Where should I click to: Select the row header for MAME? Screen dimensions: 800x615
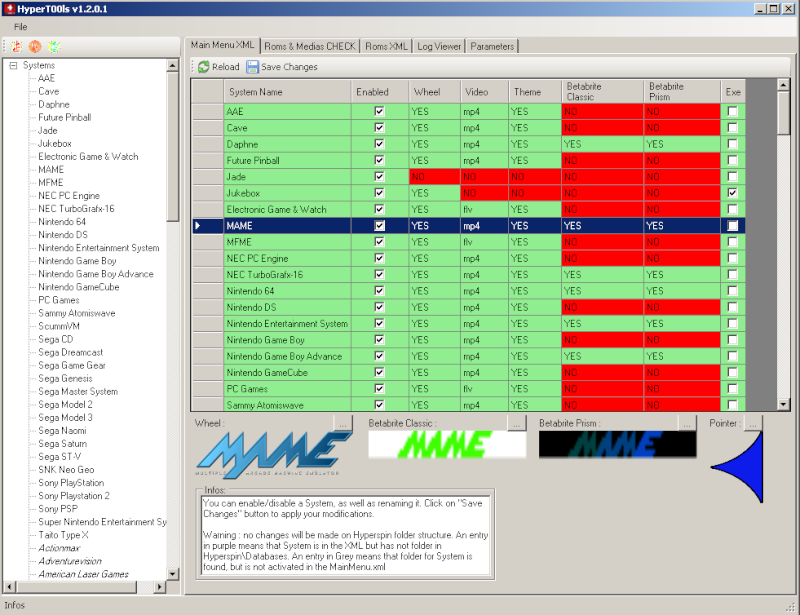(x=208, y=226)
